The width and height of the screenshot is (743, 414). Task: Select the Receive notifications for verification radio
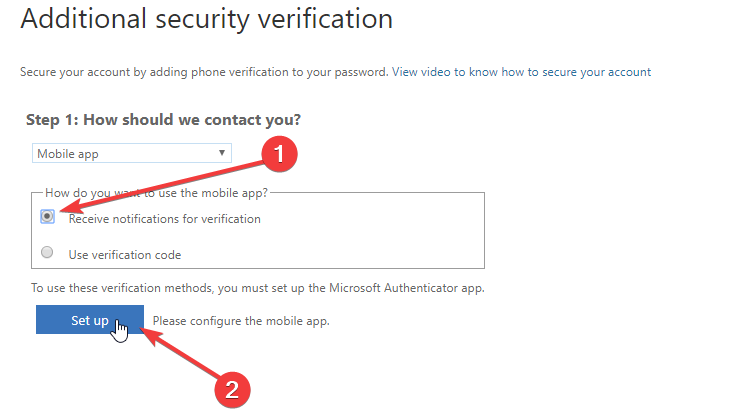(x=47, y=216)
